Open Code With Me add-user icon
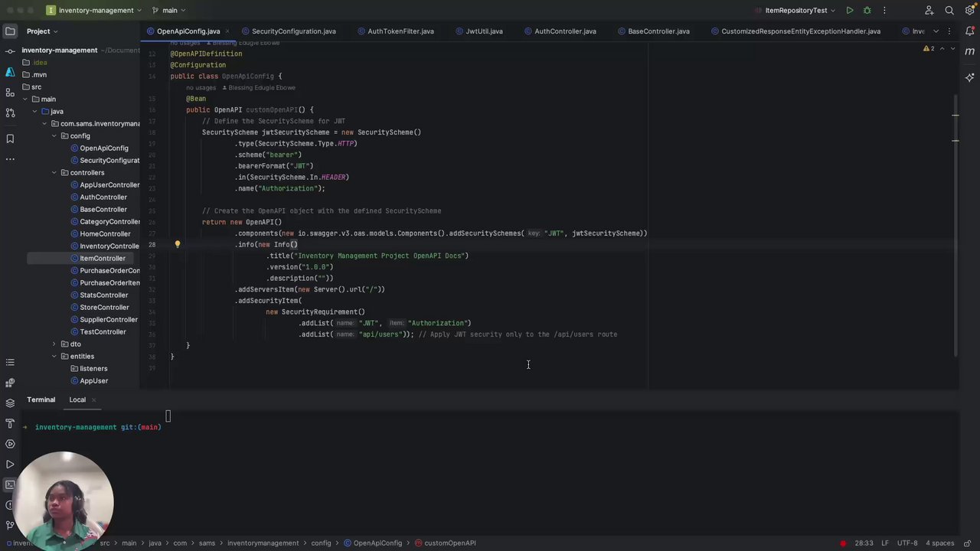Image resolution: width=980 pixels, height=551 pixels. click(x=929, y=11)
